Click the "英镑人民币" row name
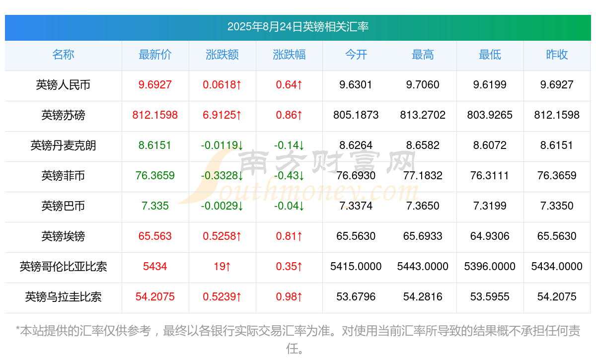 (x=63, y=85)
